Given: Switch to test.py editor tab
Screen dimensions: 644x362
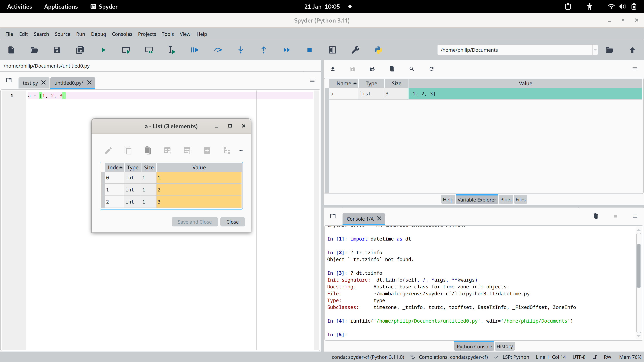Looking at the screenshot, I should point(30,83).
